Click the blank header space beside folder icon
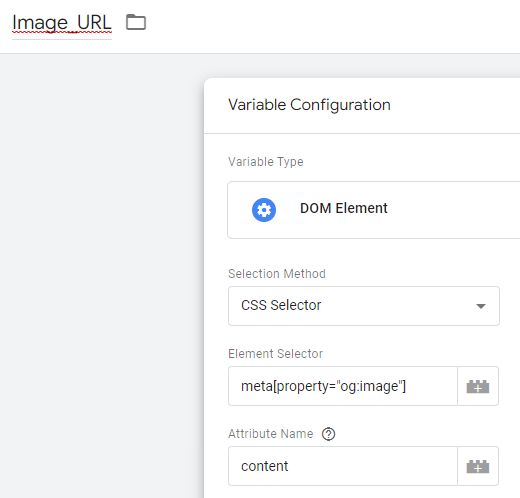Viewport: 520px width, 498px height. pos(333,26)
